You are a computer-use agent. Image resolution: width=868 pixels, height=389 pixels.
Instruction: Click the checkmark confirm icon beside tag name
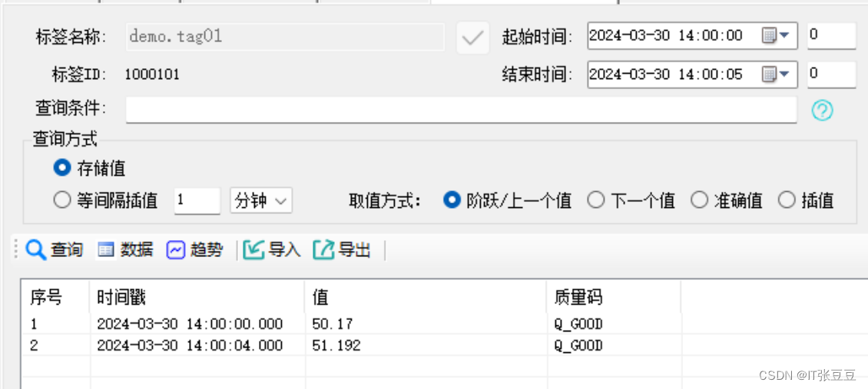coord(472,38)
